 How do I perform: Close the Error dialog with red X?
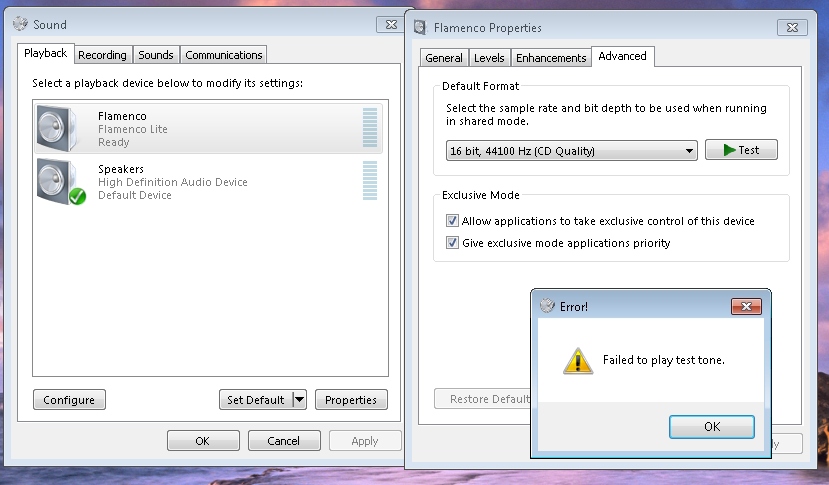746,306
